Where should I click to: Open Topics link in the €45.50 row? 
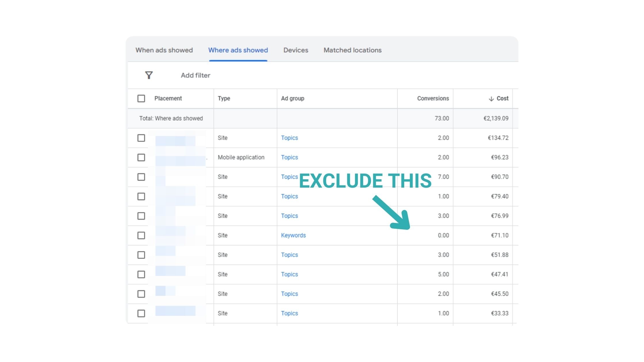pos(289,294)
